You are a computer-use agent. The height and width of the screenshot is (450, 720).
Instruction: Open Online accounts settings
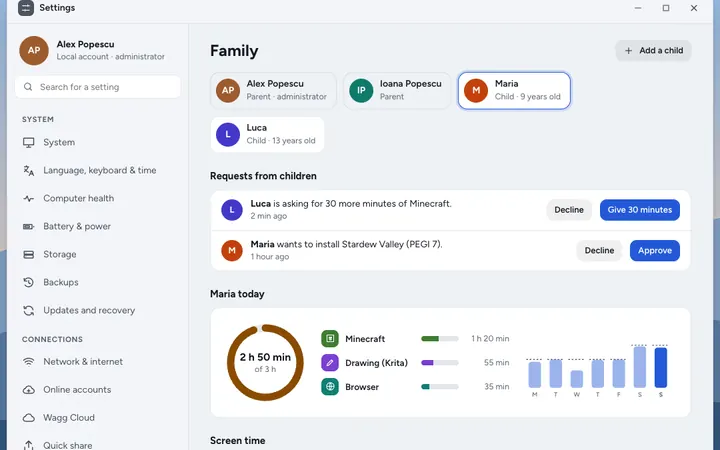click(97, 390)
